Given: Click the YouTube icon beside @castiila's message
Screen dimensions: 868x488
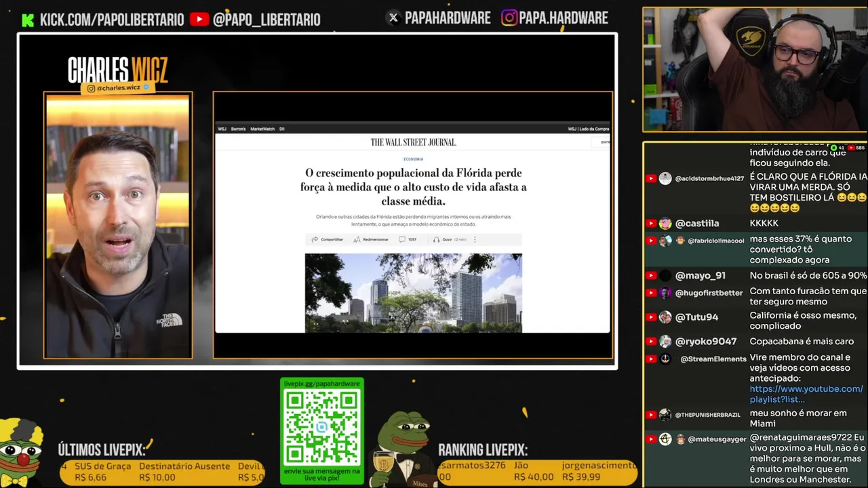Looking at the screenshot, I should coord(651,224).
